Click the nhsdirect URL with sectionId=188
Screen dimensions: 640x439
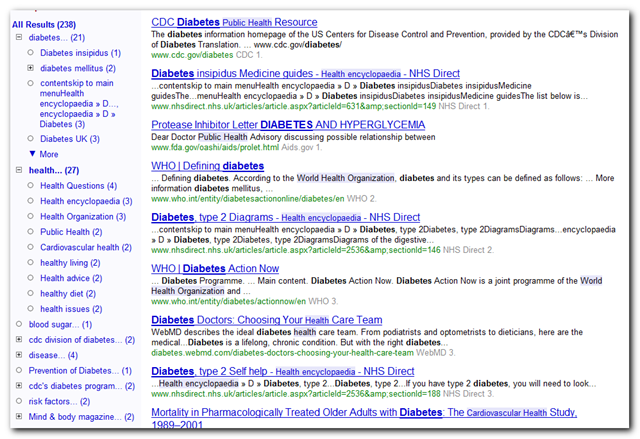click(x=296, y=394)
